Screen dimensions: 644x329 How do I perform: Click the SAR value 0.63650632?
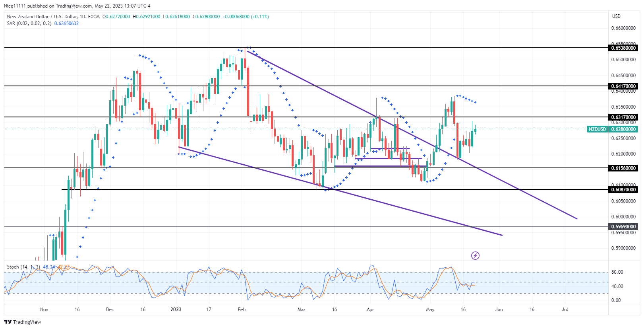click(66, 23)
